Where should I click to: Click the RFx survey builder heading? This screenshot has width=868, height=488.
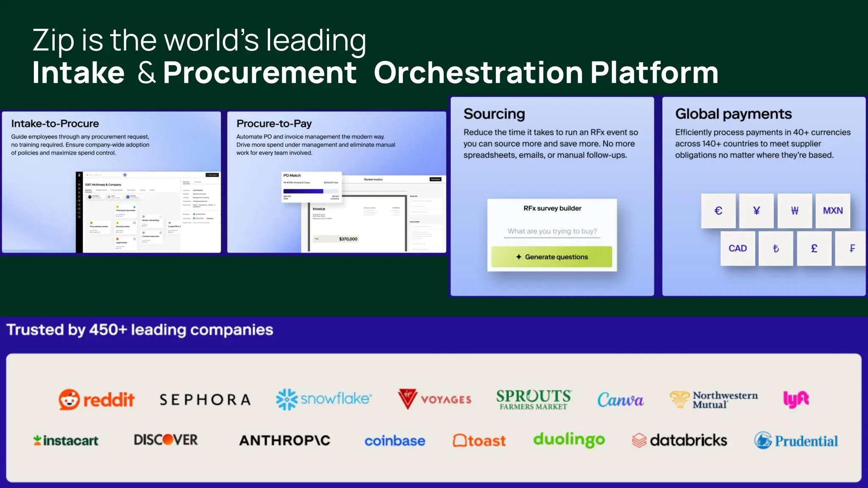(x=552, y=208)
